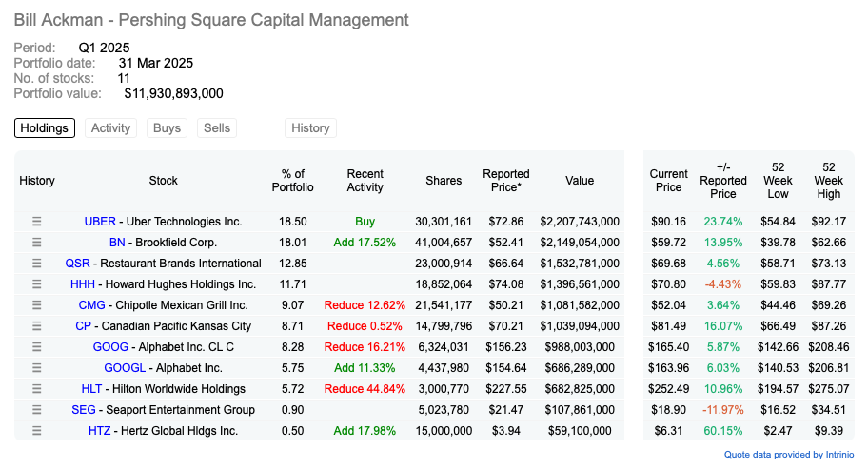Click the 52 week high '$208.46'
Screen dimensions: 868x469
pyautogui.click(x=829, y=347)
